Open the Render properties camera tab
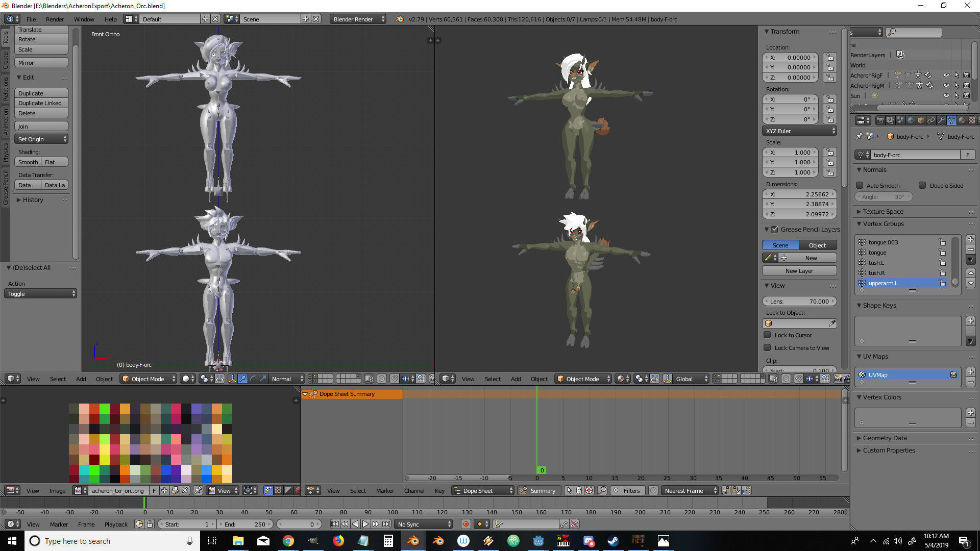The width and height of the screenshot is (980, 551). pos(880,121)
